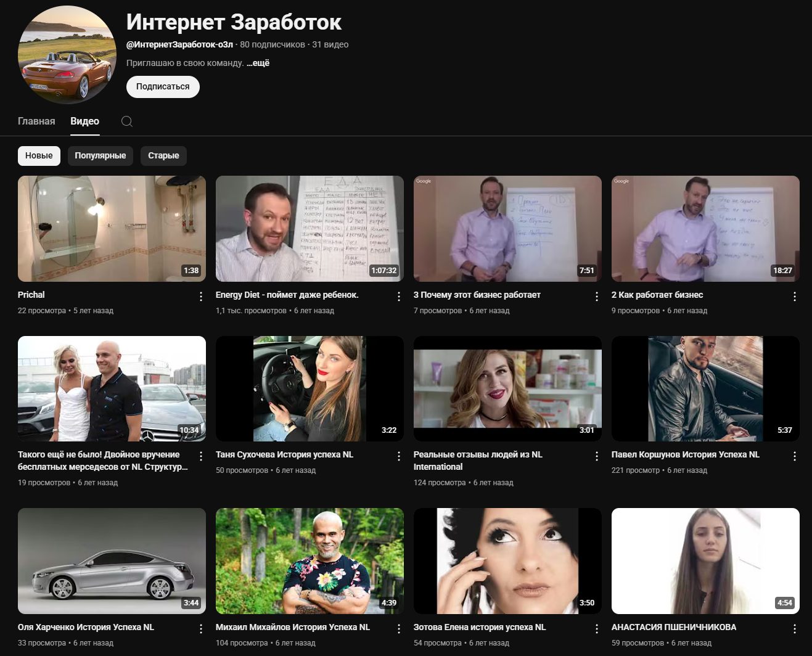The width and height of the screenshot is (812, 656).
Task: Expand channel description with ...ещё
Action: click(x=258, y=63)
